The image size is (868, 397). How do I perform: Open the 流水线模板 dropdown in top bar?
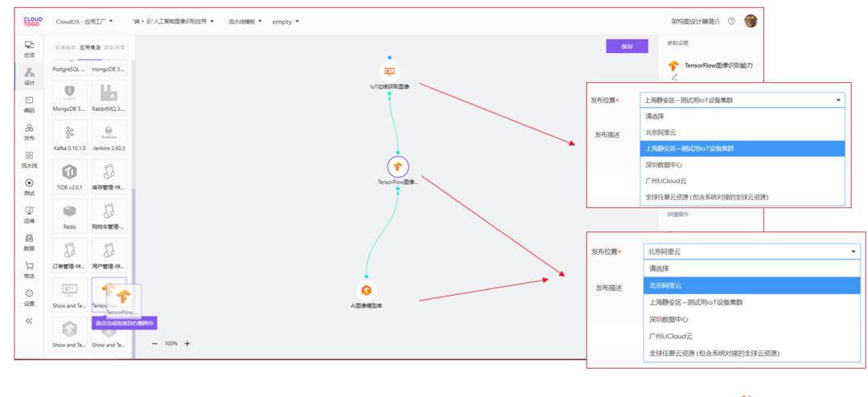[x=246, y=22]
